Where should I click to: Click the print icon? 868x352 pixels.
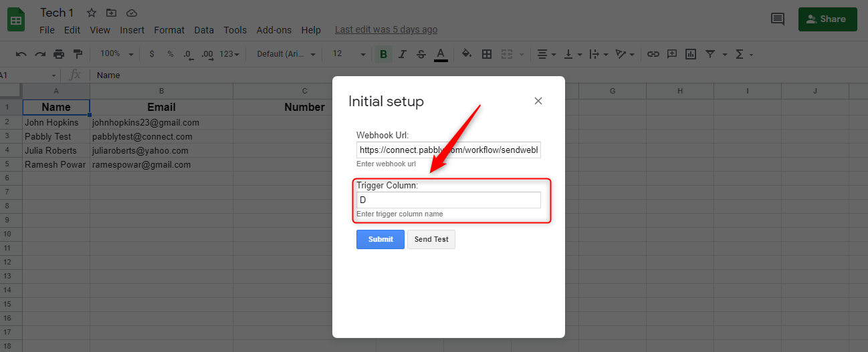(59, 54)
